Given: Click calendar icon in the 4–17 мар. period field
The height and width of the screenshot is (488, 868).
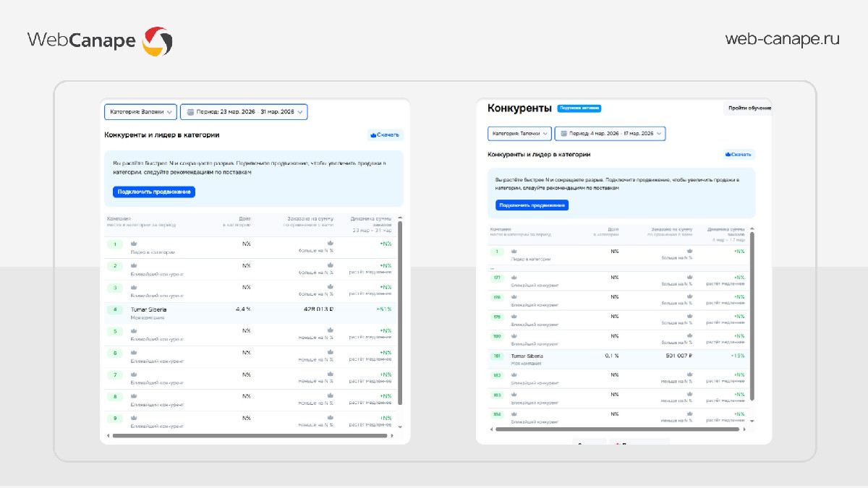Looking at the screenshot, I should (x=563, y=134).
